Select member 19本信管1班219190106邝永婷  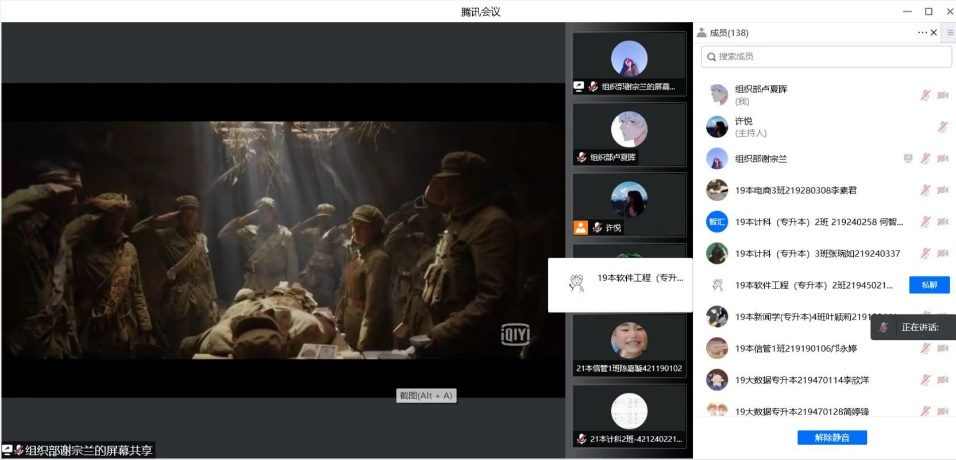824,348
